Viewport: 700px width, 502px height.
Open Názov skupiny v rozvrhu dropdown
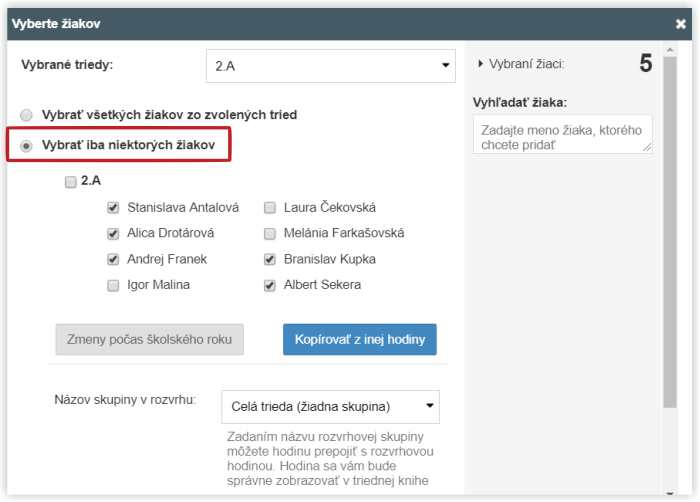(330, 406)
